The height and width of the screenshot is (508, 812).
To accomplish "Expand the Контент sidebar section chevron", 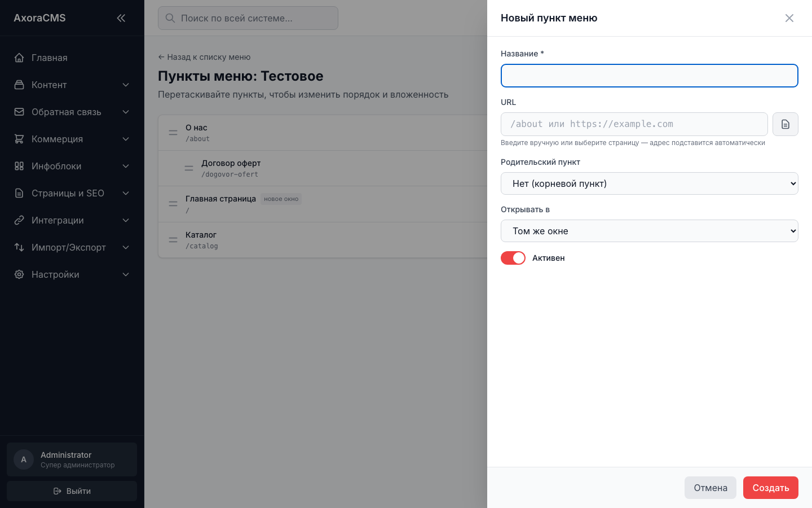I will tap(126, 85).
